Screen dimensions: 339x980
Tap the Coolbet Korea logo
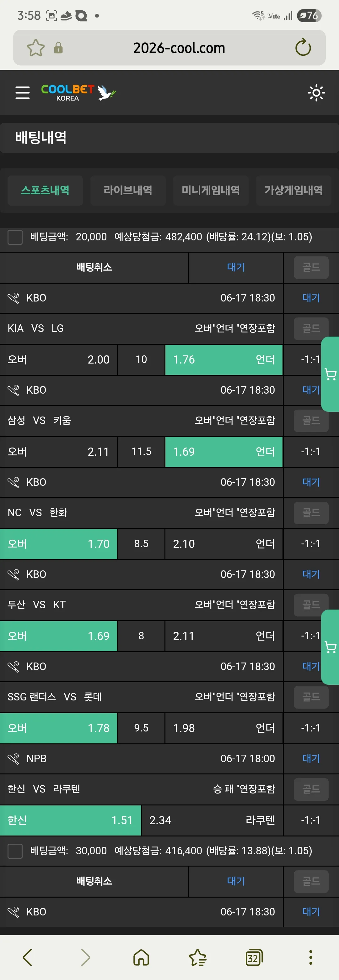click(x=78, y=92)
